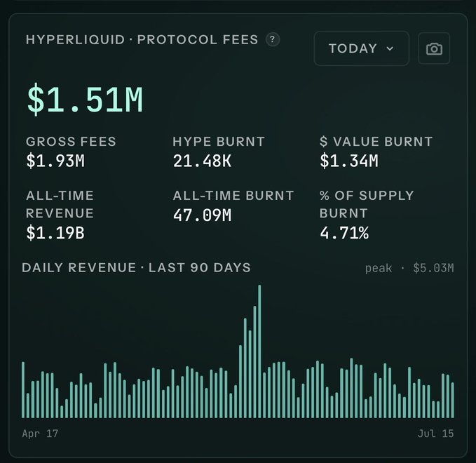This screenshot has width=476, height=463.
Task: Select the 21.48K hype burnt value
Action: pyautogui.click(x=202, y=161)
